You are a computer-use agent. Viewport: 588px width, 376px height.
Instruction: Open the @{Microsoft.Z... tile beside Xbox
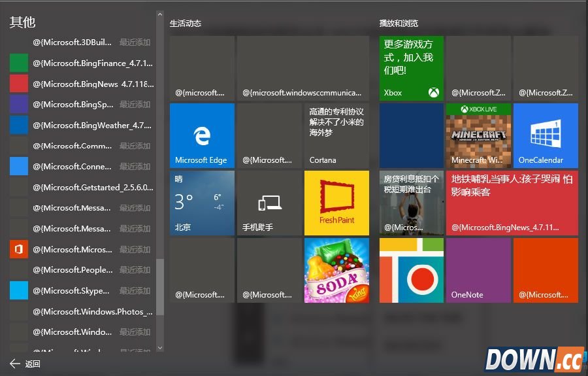point(478,68)
